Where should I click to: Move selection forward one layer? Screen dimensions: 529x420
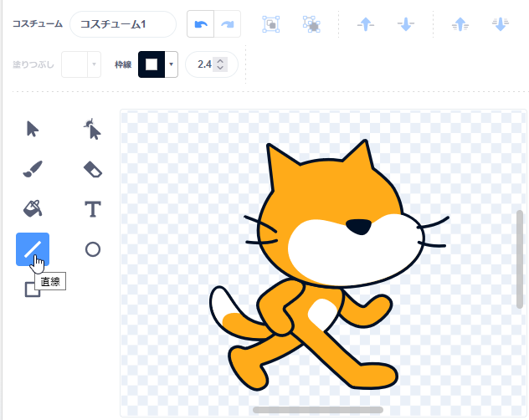(x=366, y=24)
